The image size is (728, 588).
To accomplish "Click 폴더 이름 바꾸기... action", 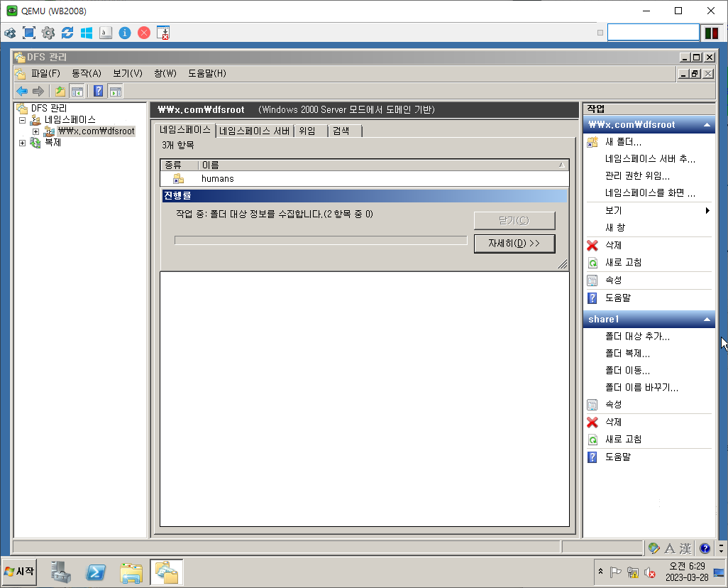I will point(641,388).
